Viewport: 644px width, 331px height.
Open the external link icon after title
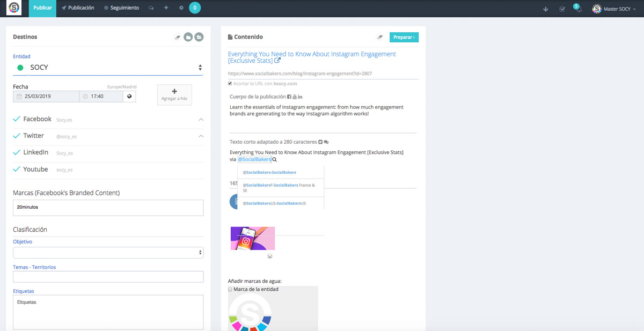pyautogui.click(x=278, y=61)
